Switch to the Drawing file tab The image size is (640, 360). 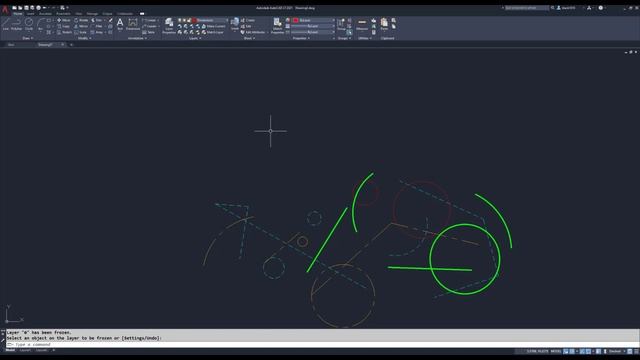click(49, 44)
